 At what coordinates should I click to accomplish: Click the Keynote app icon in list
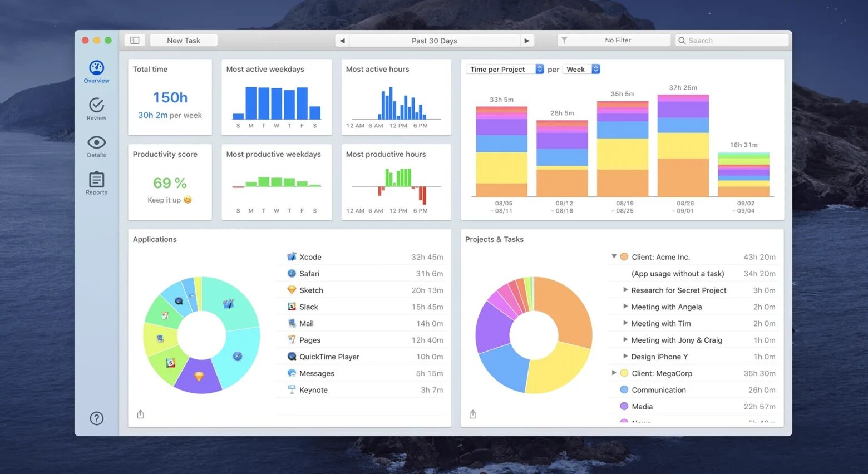[292, 389]
